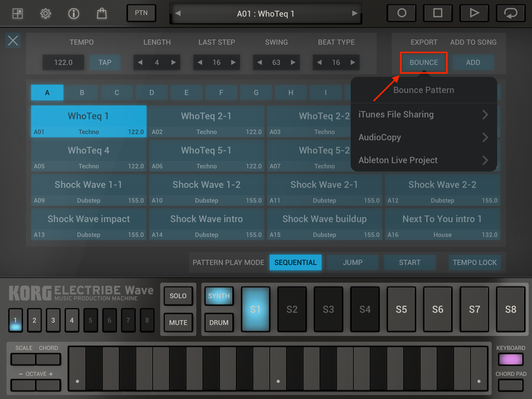The height and width of the screenshot is (399, 532).
Task: Decrease SWING value with left arrow
Action: tap(260, 62)
